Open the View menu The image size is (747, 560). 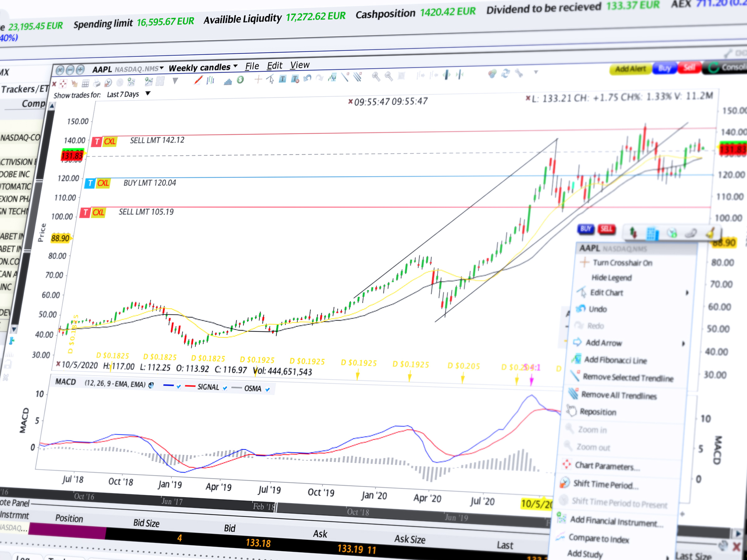(300, 65)
